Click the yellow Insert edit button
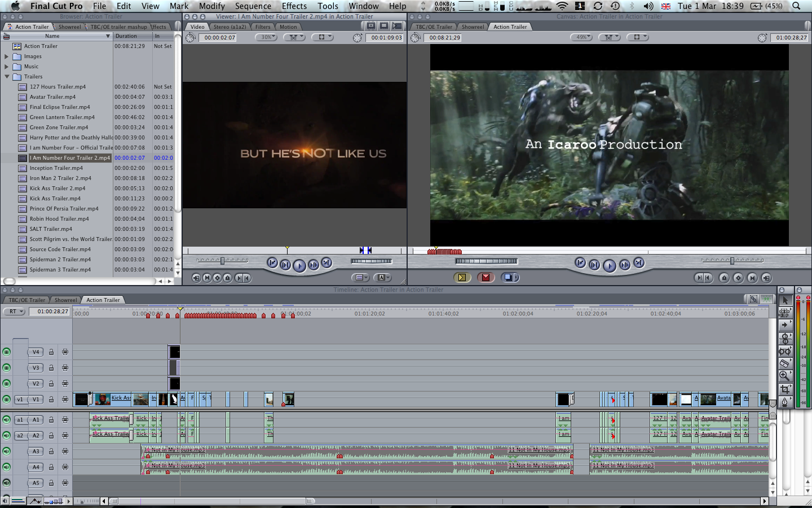Image resolution: width=812 pixels, height=508 pixels. [462, 277]
